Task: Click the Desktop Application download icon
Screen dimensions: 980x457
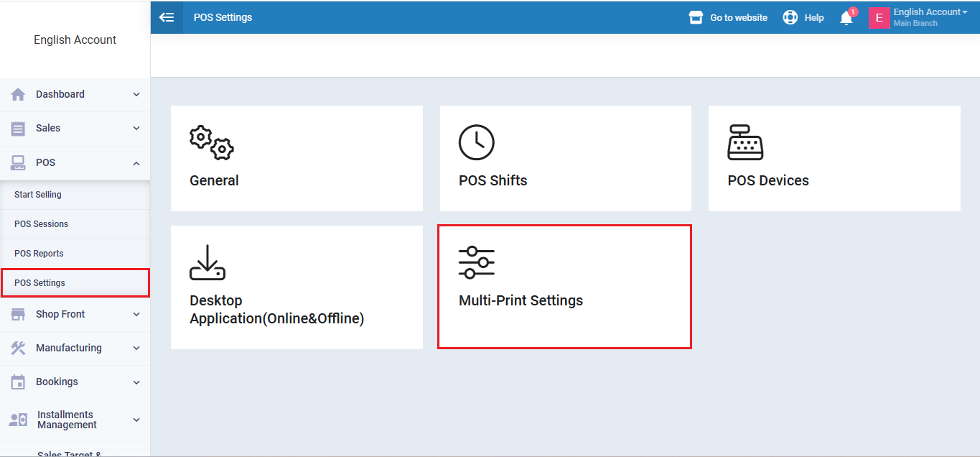Action: tap(207, 262)
